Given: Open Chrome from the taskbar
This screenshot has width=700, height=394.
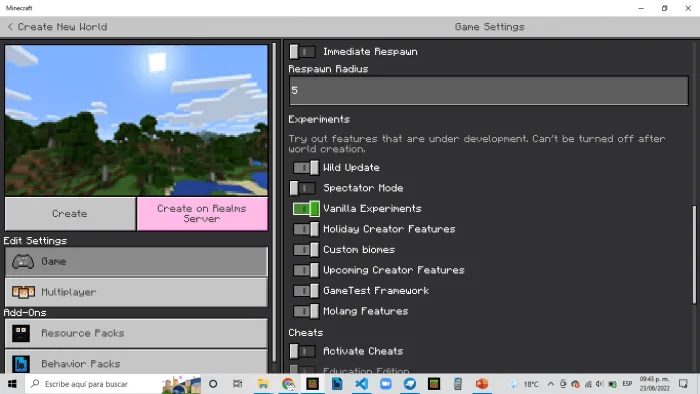Looking at the screenshot, I should click(x=288, y=384).
